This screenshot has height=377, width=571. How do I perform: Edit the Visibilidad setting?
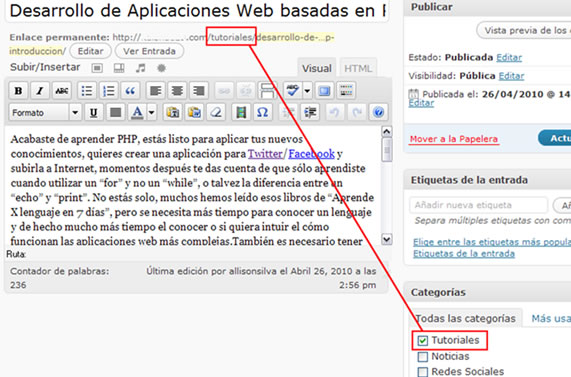511,76
